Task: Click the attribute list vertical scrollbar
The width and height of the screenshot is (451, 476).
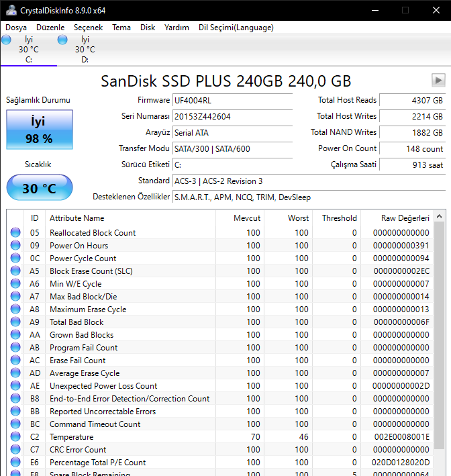Action: coord(440,336)
